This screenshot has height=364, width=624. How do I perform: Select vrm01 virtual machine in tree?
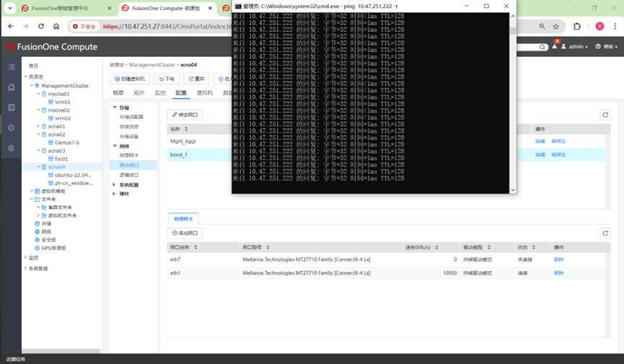[x=59, y=102]
